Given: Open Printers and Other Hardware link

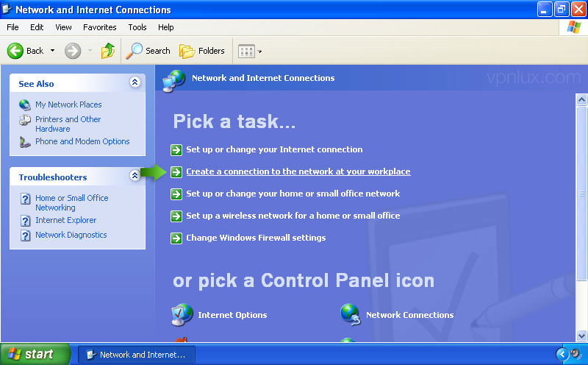Looking at the screenshot, I should pos(68,124).
